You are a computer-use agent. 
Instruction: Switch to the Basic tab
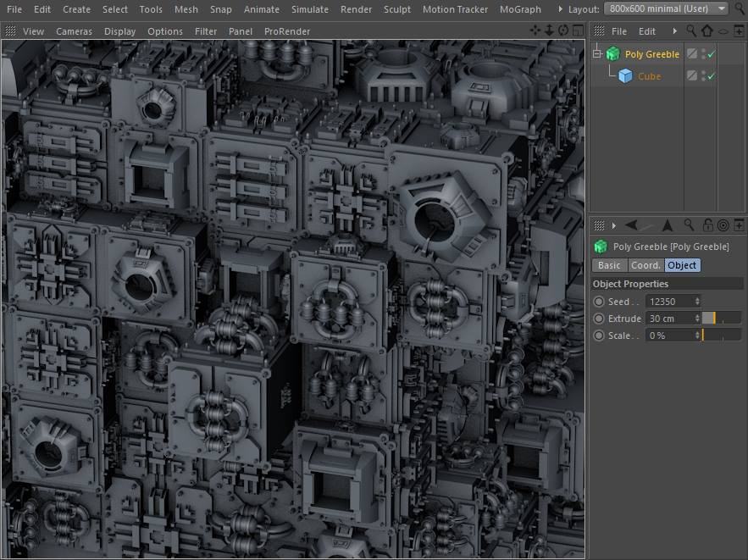[609, 265]
